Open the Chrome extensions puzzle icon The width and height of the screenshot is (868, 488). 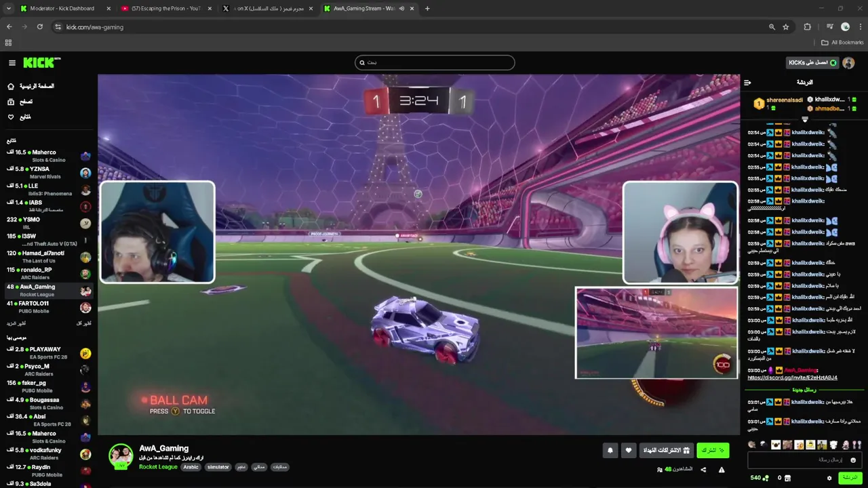point(807,26)
